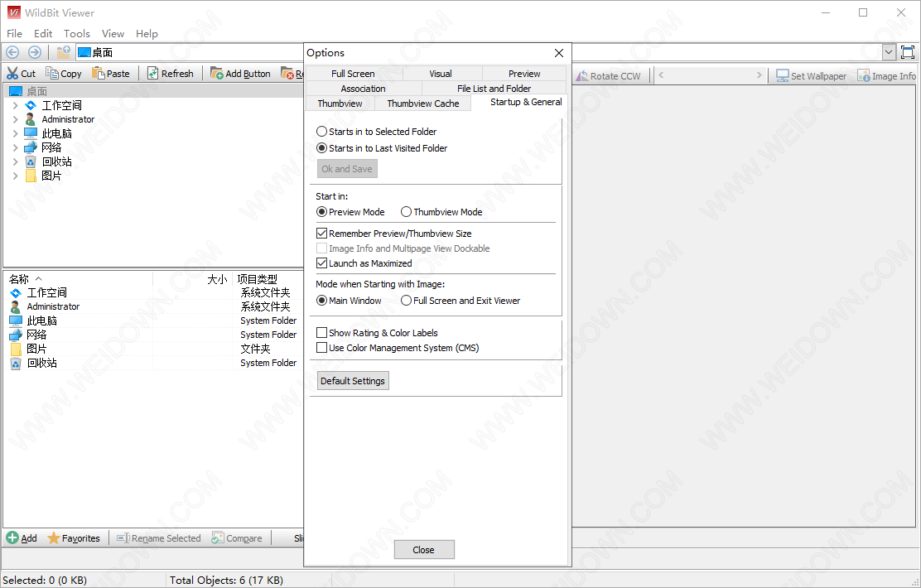Open the Image Info panel
Viewport: 921px width, 588px height.
pos(863,75)
